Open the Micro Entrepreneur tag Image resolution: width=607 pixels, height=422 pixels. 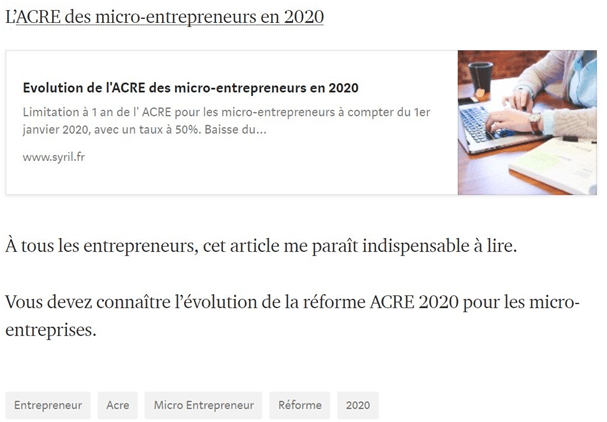(x=203, y=405)
